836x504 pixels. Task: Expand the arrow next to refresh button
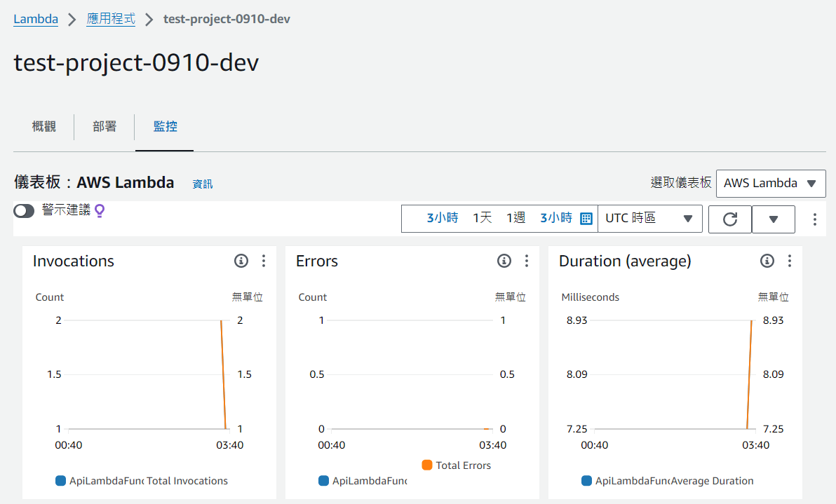[x=773, y=219]
